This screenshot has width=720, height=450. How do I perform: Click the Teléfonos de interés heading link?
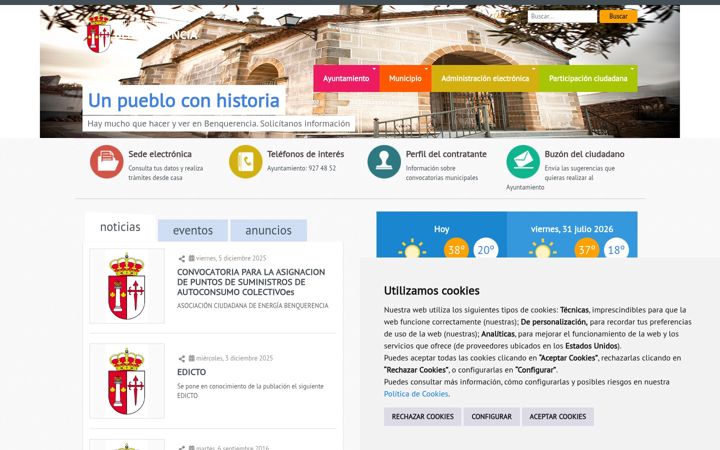click(x=306, y=154)
